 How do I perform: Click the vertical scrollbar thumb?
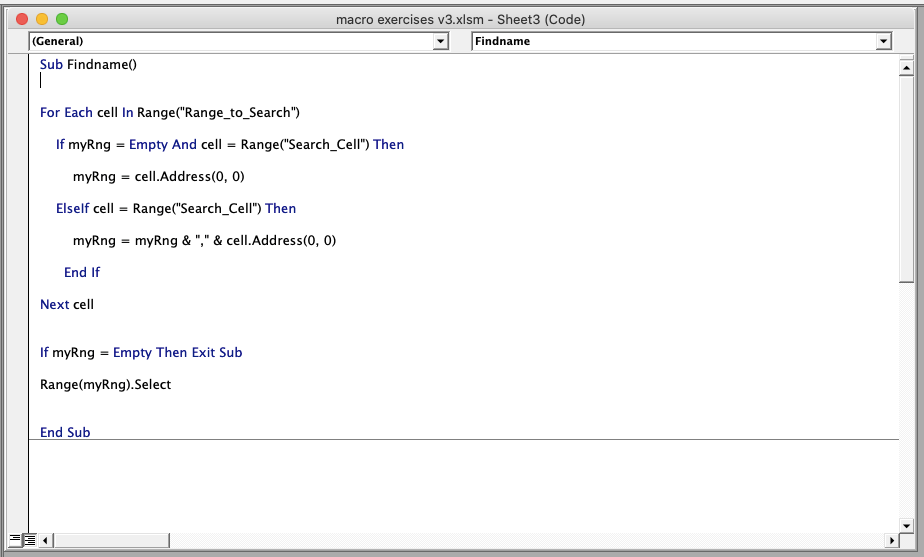(x=906, y=180)
